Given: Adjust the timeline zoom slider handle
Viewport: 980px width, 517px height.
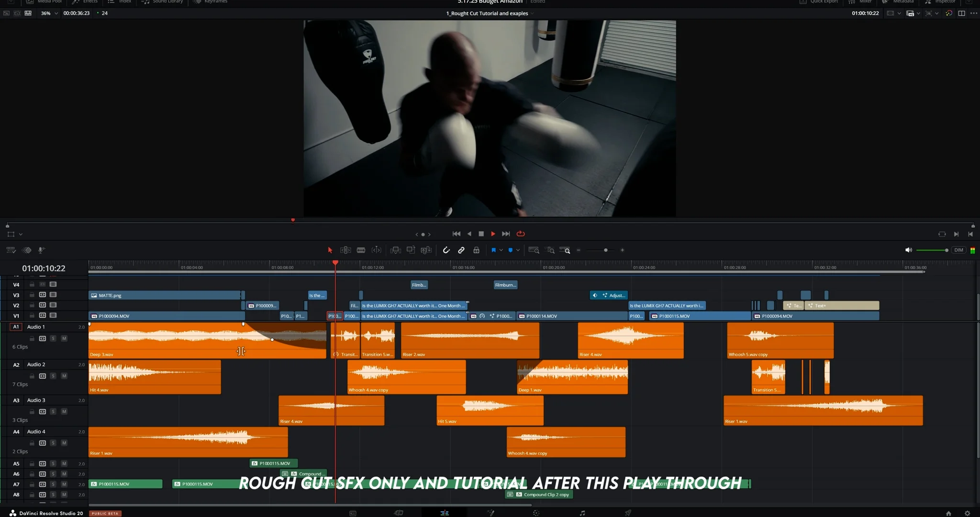Looking at the screenshot, I should click(x=605, y=250).
